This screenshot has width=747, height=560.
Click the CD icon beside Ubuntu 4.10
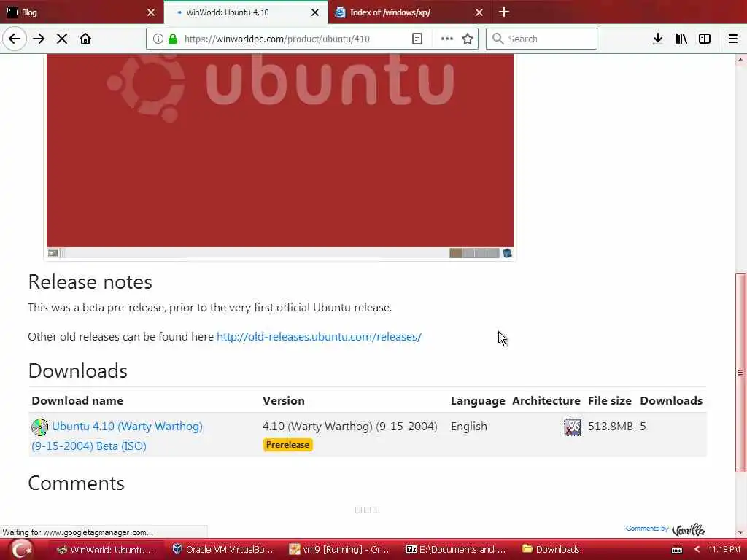[39, 427]
